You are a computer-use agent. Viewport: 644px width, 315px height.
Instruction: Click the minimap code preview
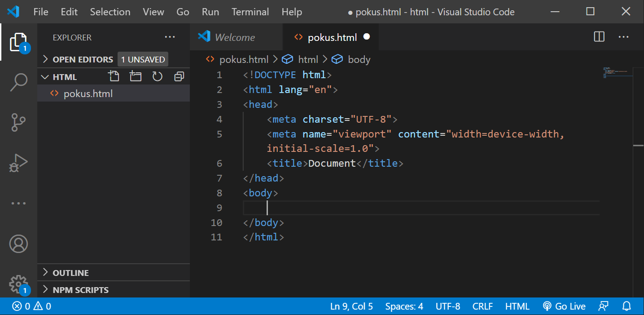point(618,72)
